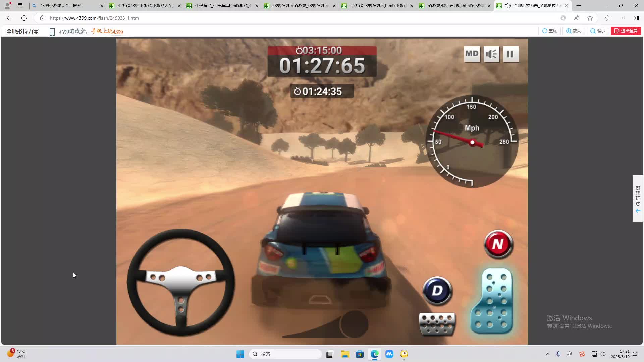
Task: Switch to the 4399小游戏大全 搜索 tab
Action: [60, 6]
